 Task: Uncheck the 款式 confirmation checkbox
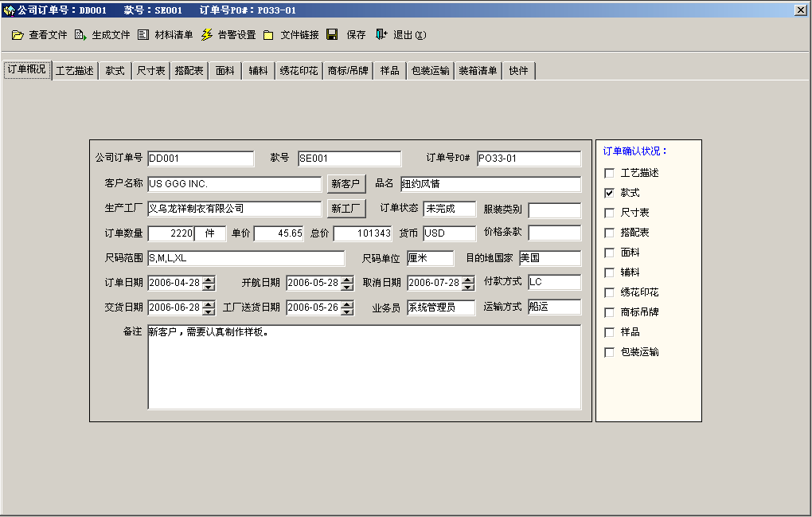coord(610,193)
